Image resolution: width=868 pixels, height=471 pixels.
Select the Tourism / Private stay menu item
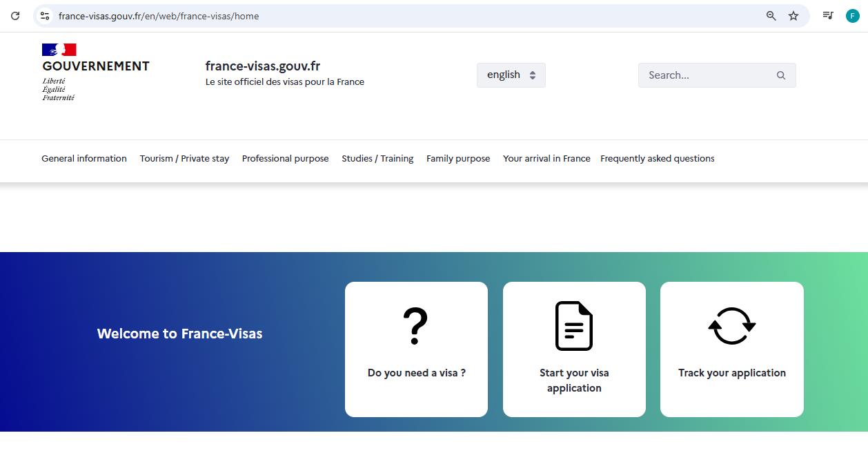click(x=184, y=158)
